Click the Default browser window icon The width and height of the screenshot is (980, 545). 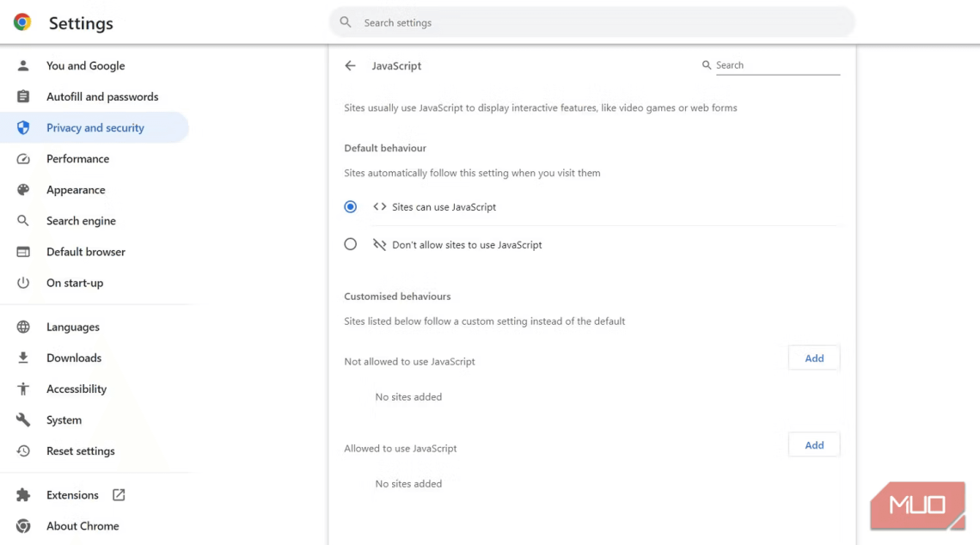23,252
